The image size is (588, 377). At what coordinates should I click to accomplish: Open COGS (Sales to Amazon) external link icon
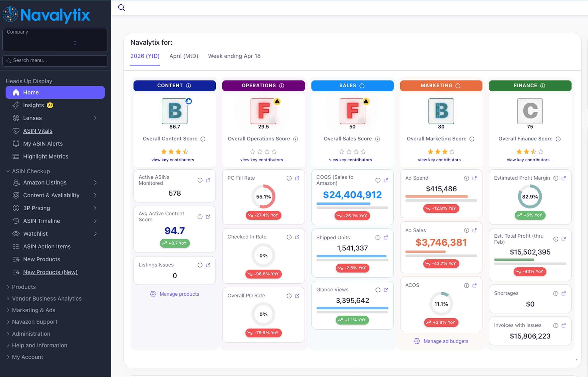click(386, 180)
